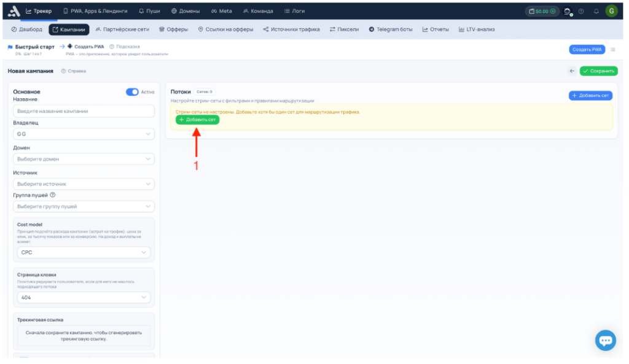629x364 pixels.
Task: Open the Офферы tab
Action: coord(173,29)
